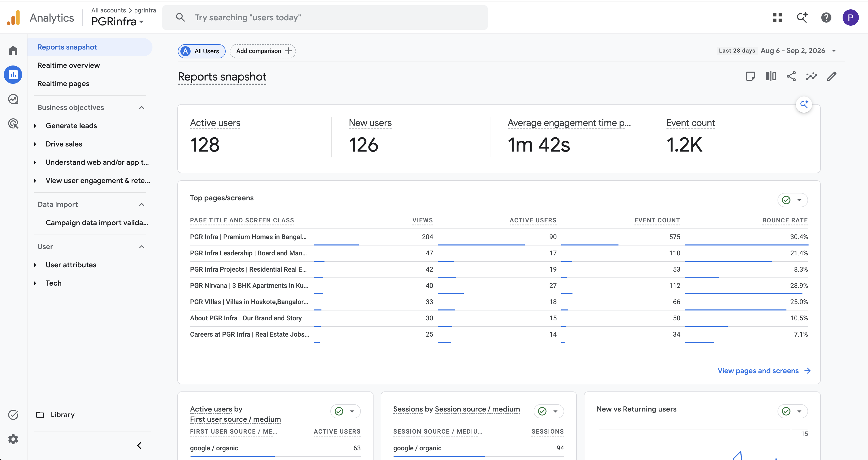Click the New users metric heading

click(x=370, y=123)
